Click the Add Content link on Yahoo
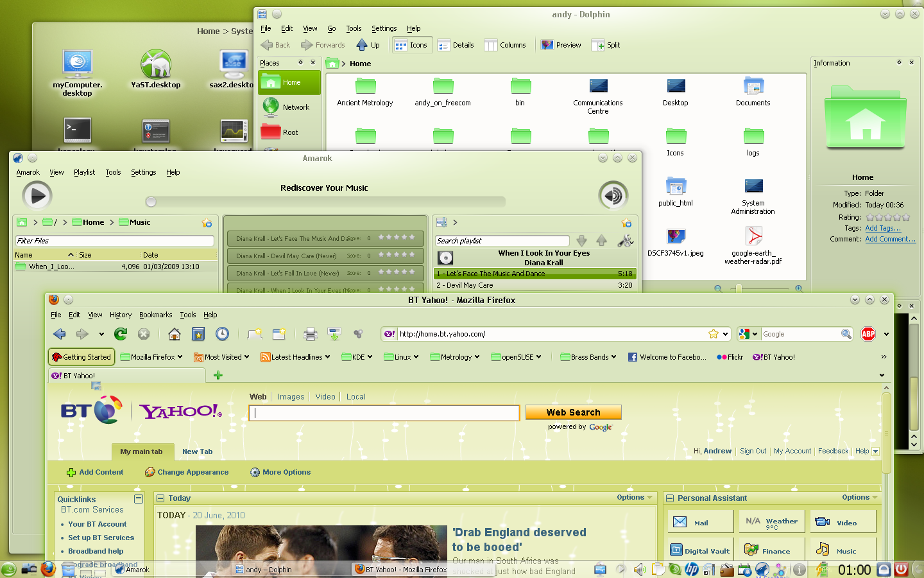The image size is (924, 578). [95, 472]
